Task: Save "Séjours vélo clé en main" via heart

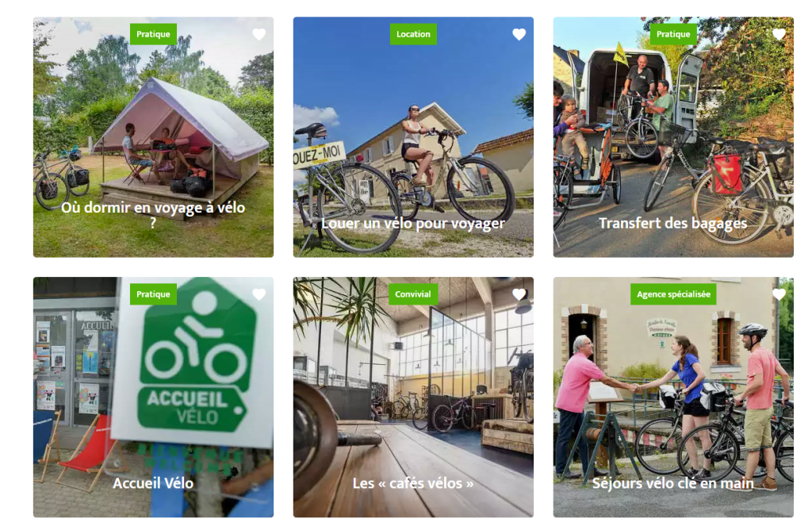Action: point(779,294)
